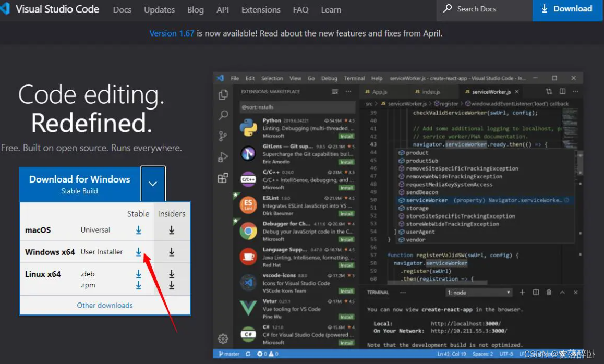Open Terminal menu in the VS Code screenshot
604x364 pixels.
pos(354,78)
